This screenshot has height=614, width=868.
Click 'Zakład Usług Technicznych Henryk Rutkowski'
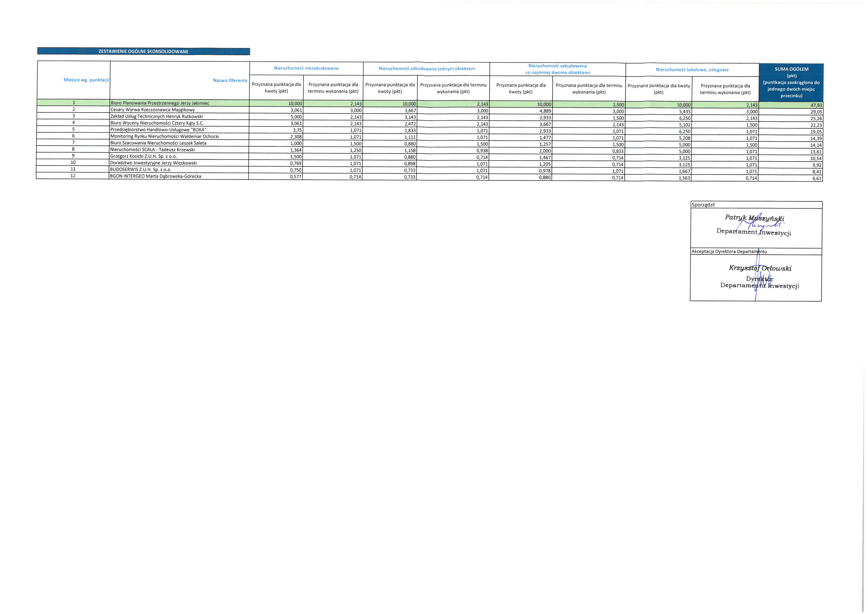156,117
